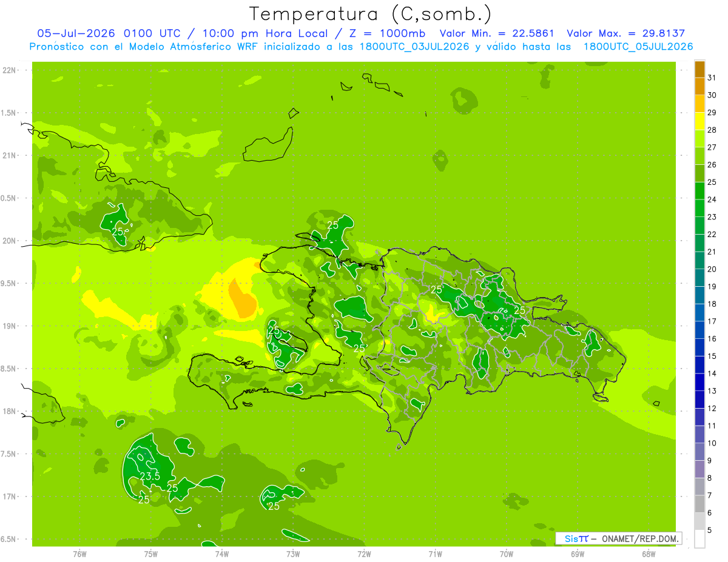Click the "71W" longitude label
This screenshot has height=562, width=728.
click(x=435, y=554)
